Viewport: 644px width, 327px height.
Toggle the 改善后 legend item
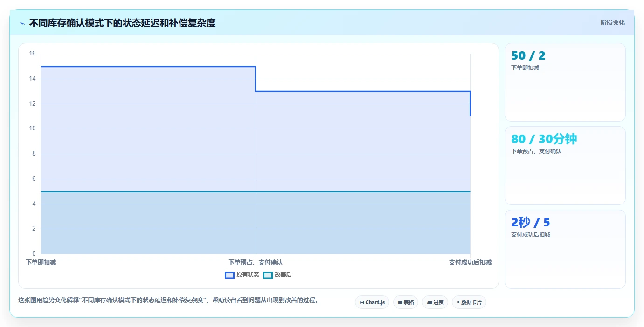(277, 275)
